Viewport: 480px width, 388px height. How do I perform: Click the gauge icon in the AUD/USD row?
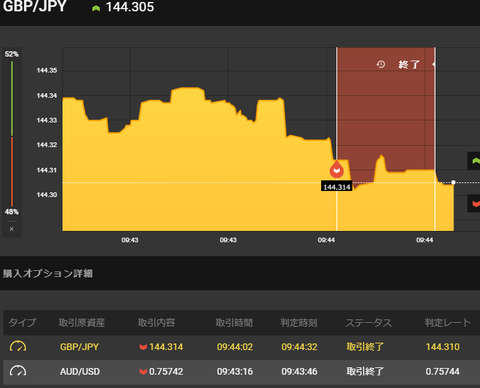click(18, 371)
